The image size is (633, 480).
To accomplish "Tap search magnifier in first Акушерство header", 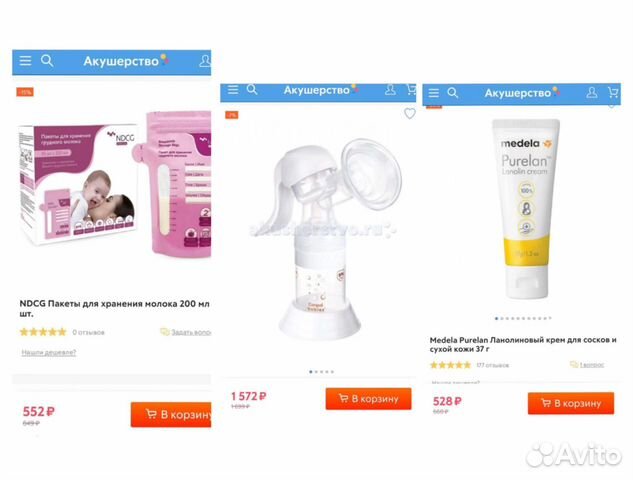I will [x=47, y=61].
